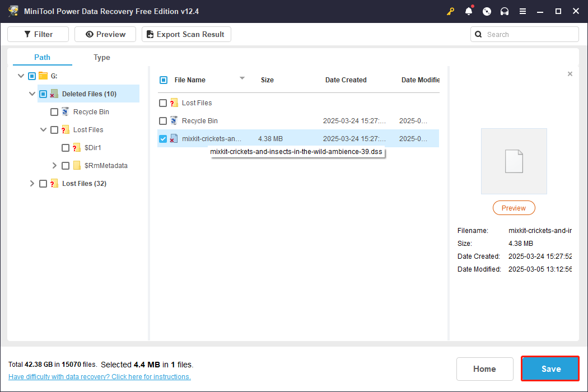Select mixkit-crickets-an... file name

212,139
